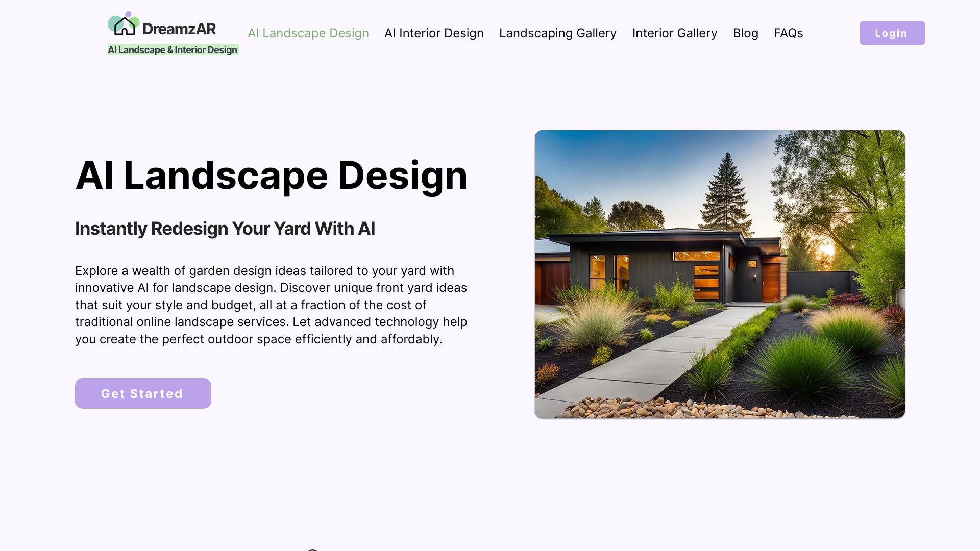Expand the FAQs navigation menu item
980x551 pixels.
788,32
